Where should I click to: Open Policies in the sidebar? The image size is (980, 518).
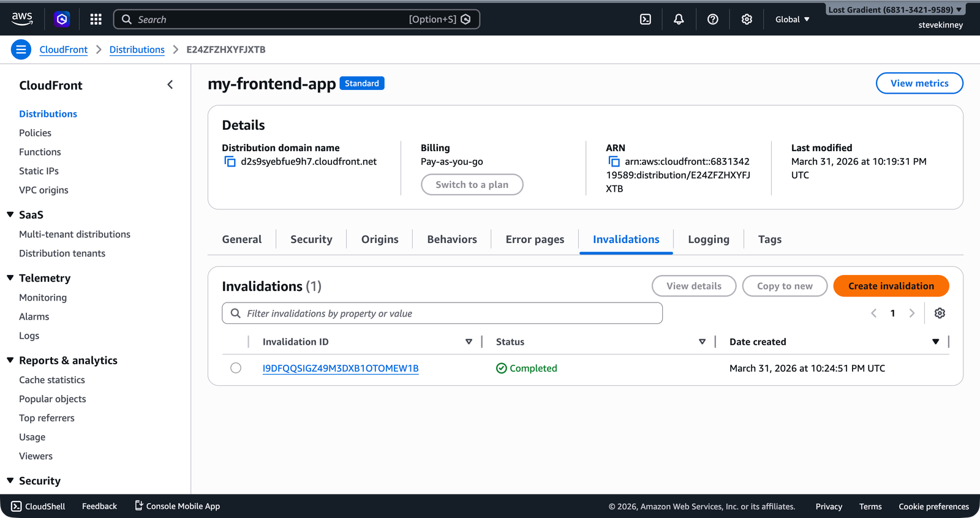coord(35,133)
